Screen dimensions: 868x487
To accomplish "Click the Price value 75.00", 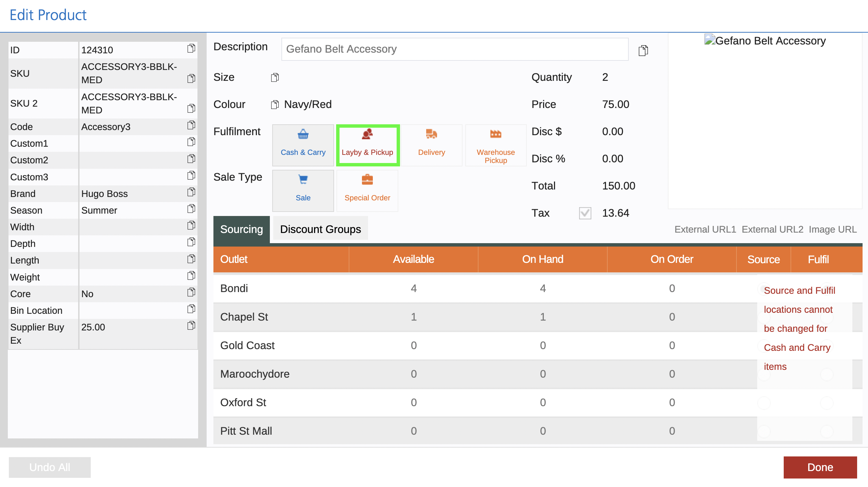I will coord(615,105).
